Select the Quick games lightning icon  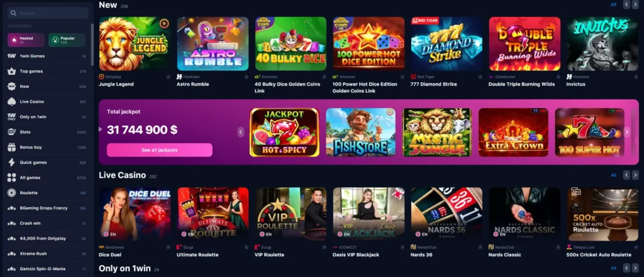tap(11, 162)
